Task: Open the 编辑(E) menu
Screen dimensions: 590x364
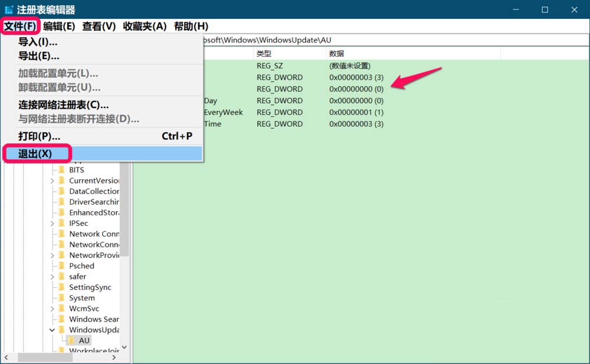Action: pos(58,26)
